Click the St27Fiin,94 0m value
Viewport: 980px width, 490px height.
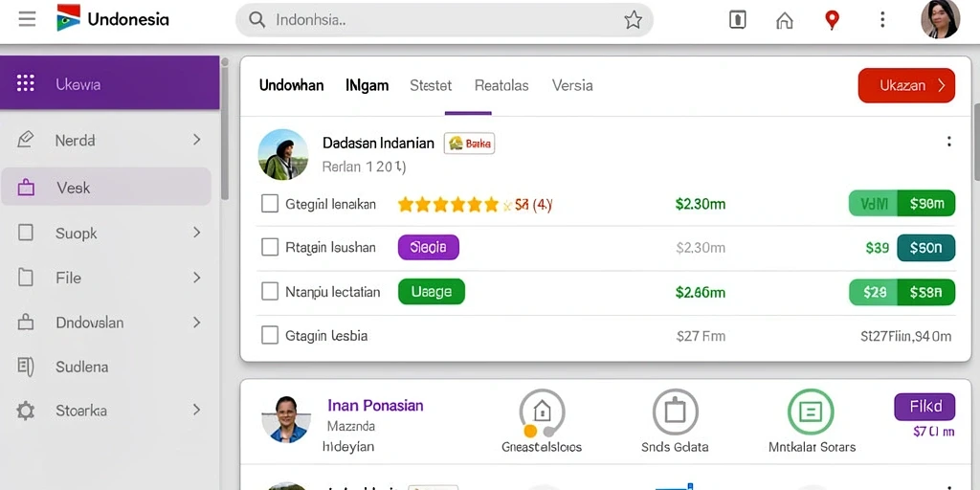pyautogui.click(x=905, y=336)
